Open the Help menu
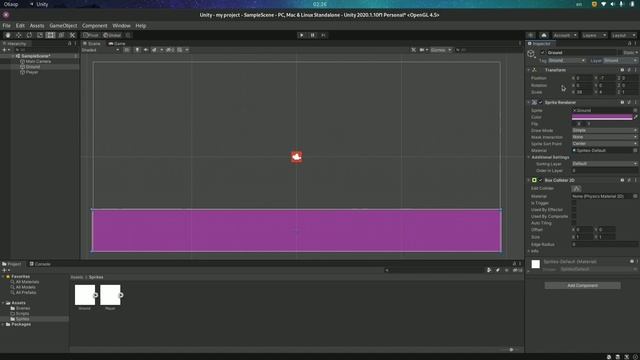The height and width of the screenshot is (360, 640). [140, 26]
